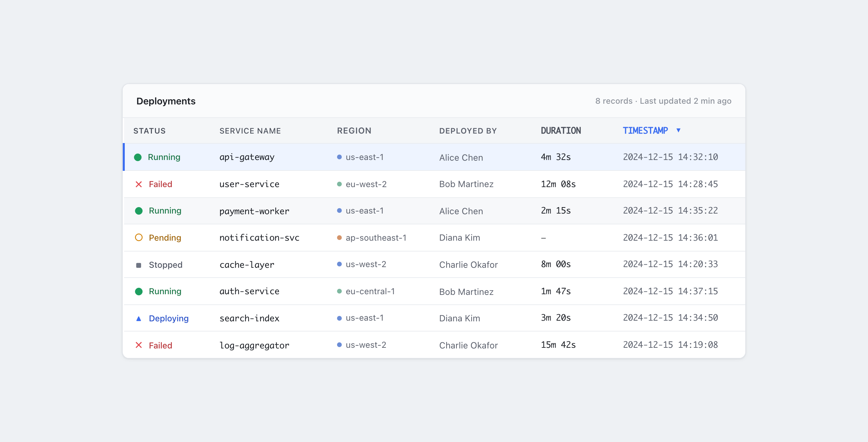Sort by the Timestamp column header

645,130
